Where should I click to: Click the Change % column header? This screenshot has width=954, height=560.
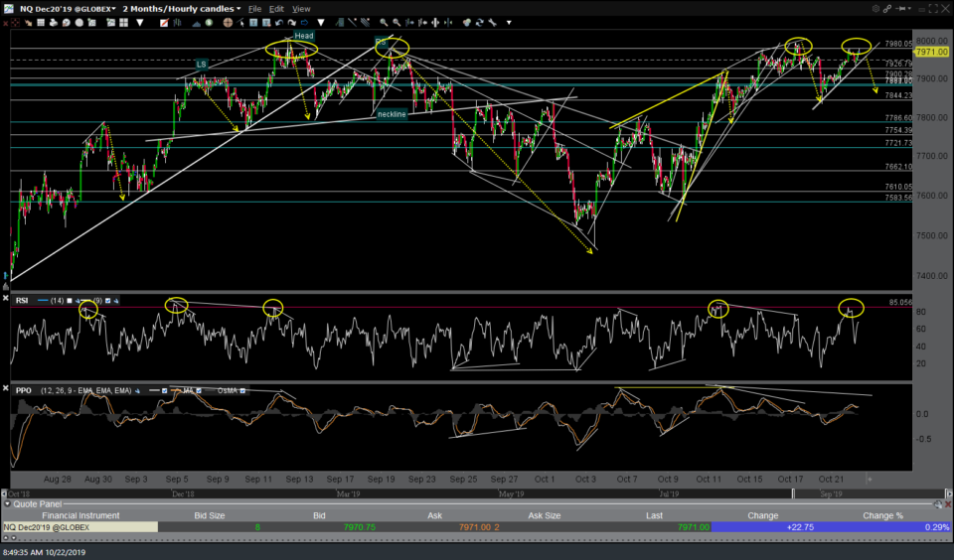pos(882,515)
